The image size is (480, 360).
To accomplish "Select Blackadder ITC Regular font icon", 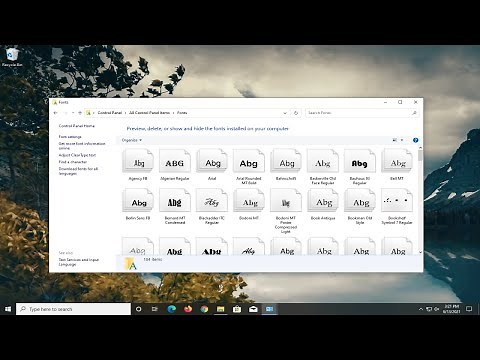I will (x=212, y=201).
